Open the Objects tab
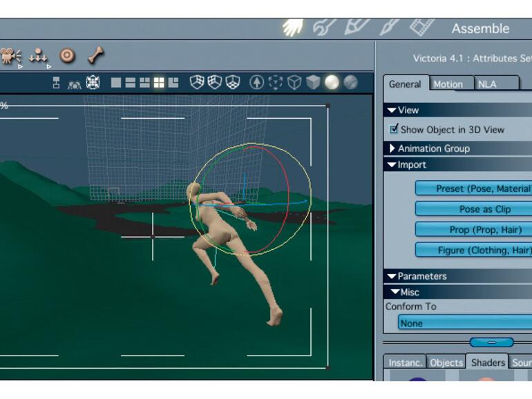 click(446, 362)
